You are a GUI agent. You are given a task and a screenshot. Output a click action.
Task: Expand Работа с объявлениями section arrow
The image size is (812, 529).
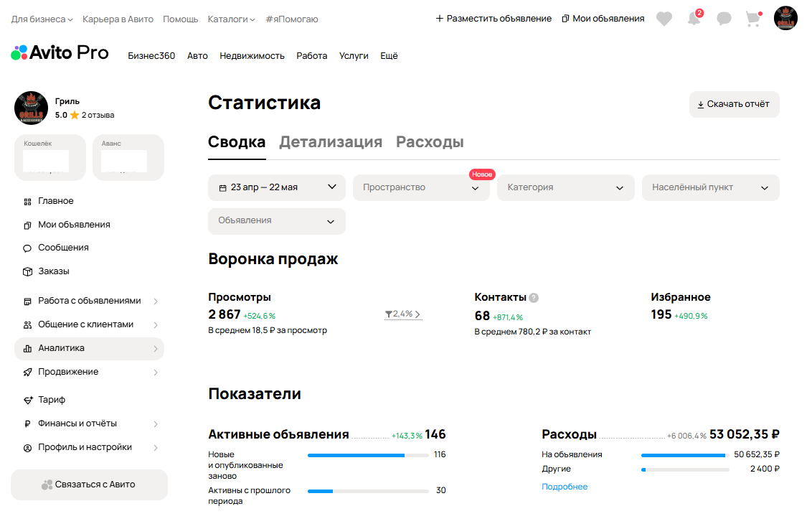[156, 301]
